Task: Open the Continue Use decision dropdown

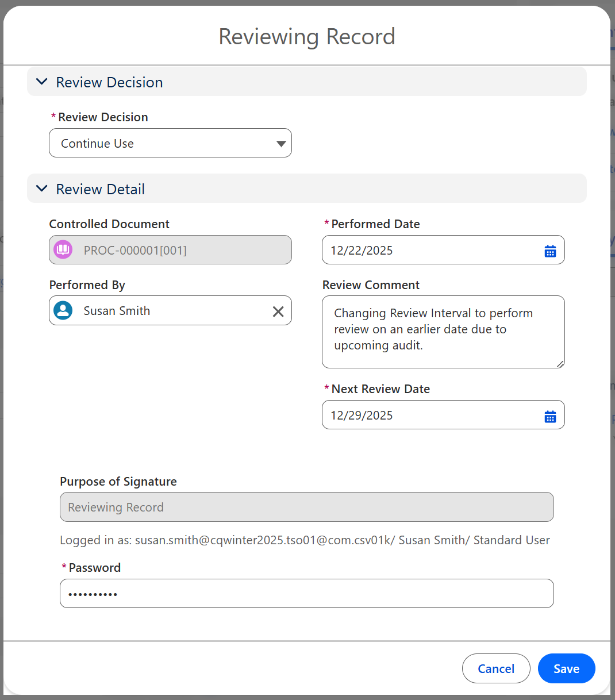Action: tap(170, 143)
